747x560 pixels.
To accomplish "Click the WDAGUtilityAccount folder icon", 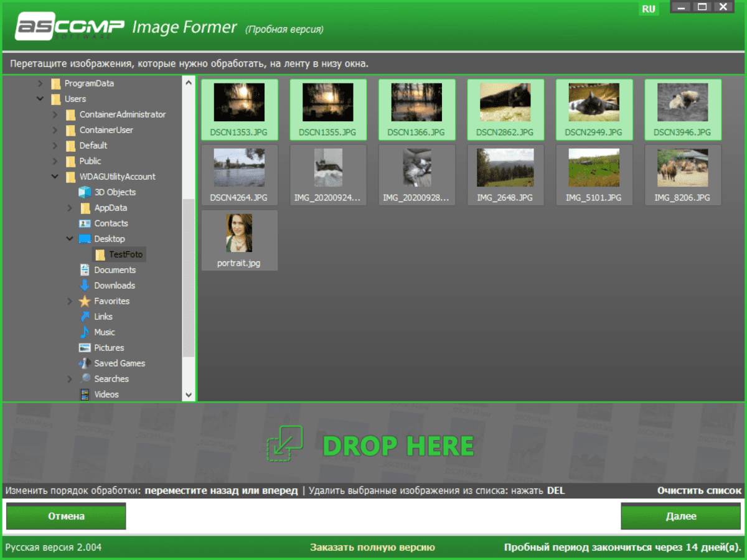I will tap(71, 177).
